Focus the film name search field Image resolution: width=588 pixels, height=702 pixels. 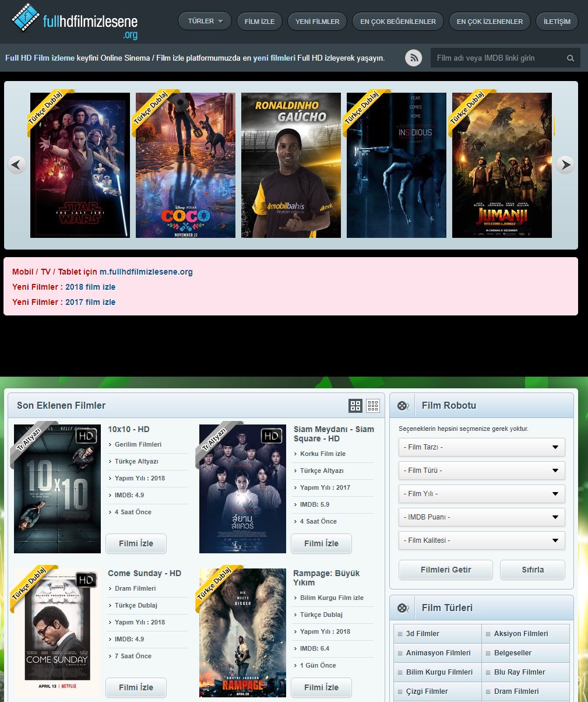(498, 58)
